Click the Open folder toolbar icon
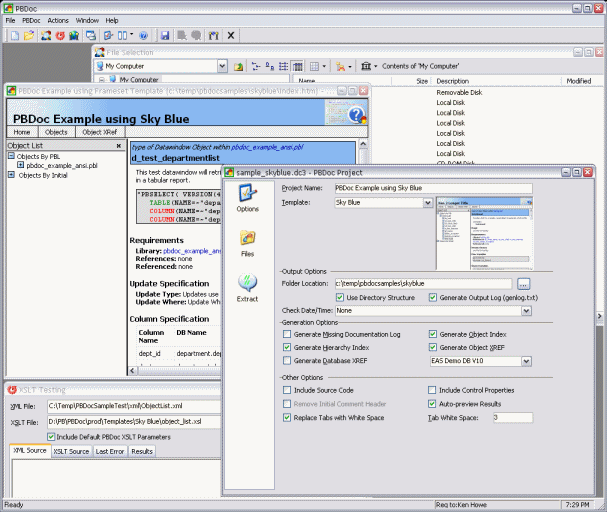 coord(29,35)
